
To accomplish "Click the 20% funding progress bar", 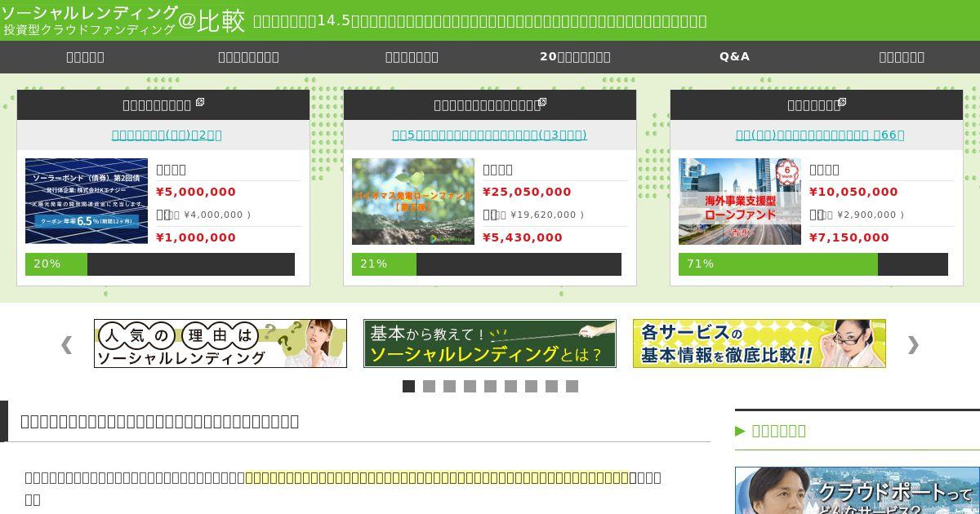I will (160, 264).
